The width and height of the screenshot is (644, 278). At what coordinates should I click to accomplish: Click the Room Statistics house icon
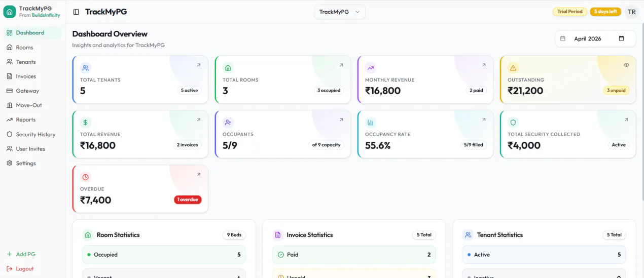88,235
